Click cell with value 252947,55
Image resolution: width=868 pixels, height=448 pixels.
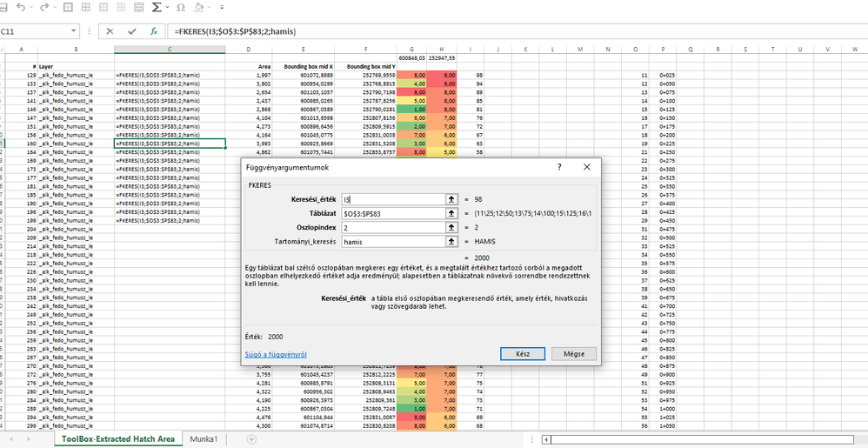click(442, 57)
